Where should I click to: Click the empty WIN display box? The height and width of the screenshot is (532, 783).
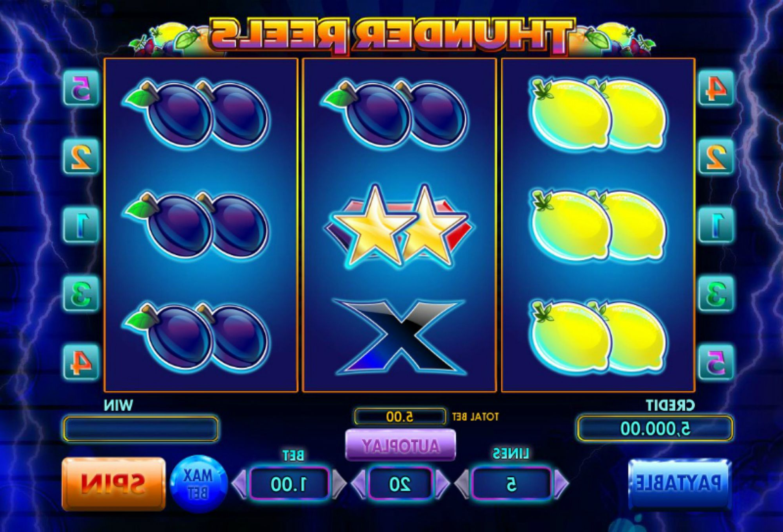(x=140, y=428)
